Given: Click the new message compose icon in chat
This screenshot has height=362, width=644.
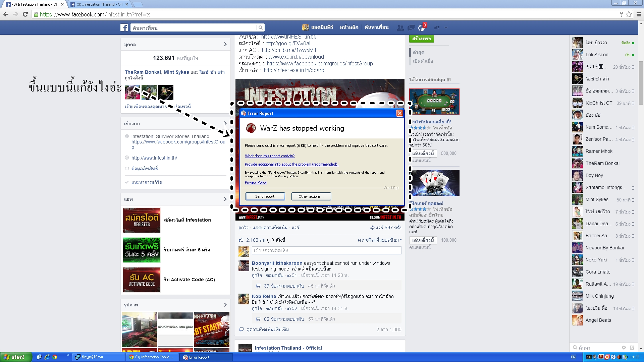Looking at the screenshot, I should pos(632,348).
